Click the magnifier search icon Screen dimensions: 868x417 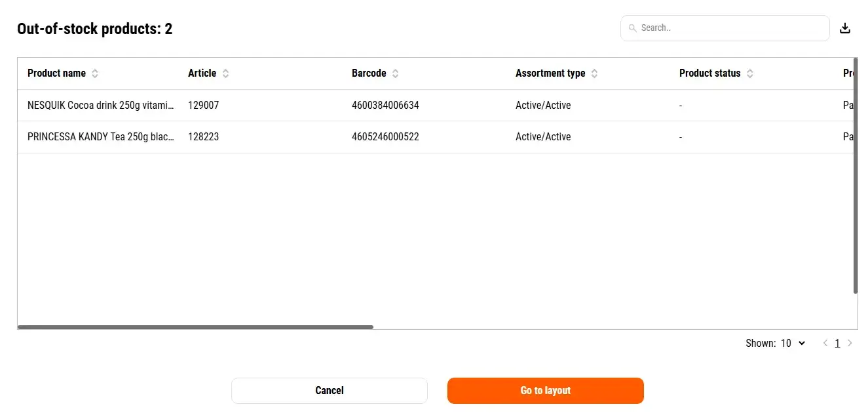click(x=632, y=28)
